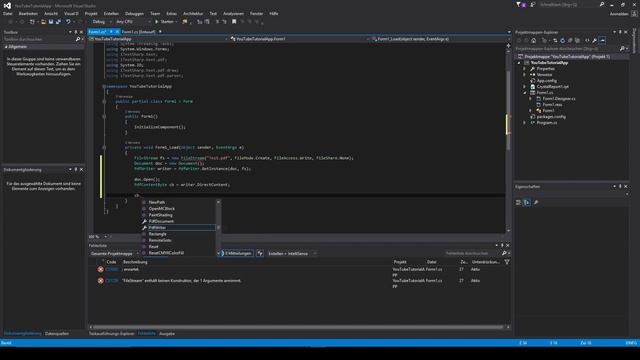Click the Save All toolbar icon

tap(58, 22)
